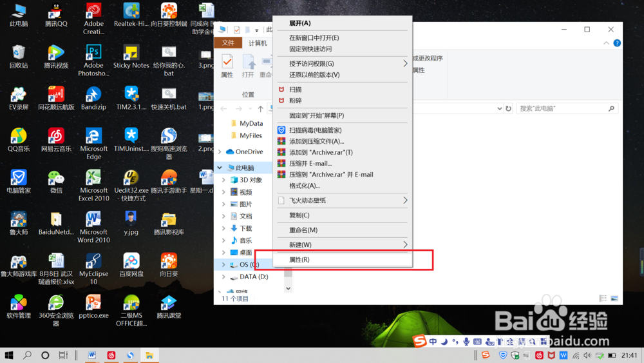Choose 重命名(M) in context menu
Image resolution: width=644 pixels, height=363 pixels.
pos(343,230)
